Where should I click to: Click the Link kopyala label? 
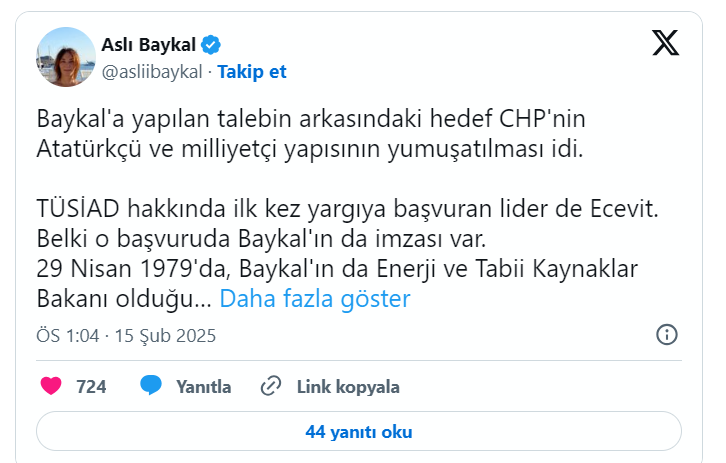coord(348,386)
